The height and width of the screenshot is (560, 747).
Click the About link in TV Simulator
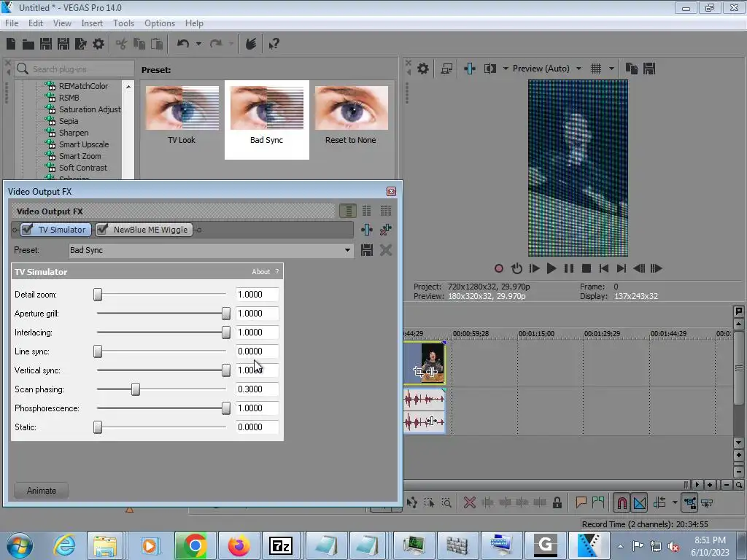[x=260, y=271]
